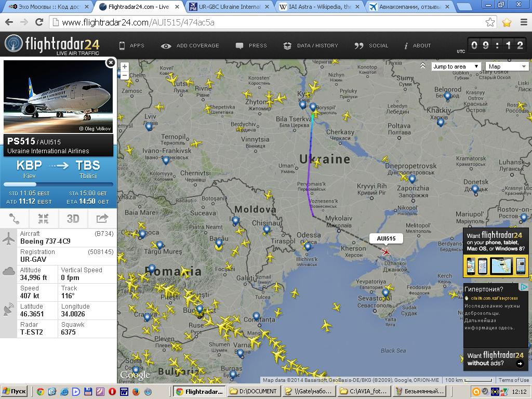The height and width of the screenshot is (399, 532).
Task: Zoom in the map with plus button
Action: point(124,67)
